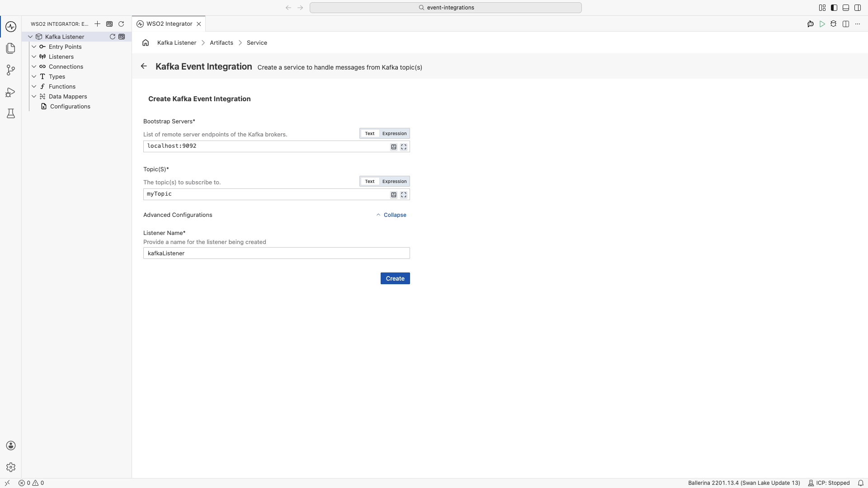Screen dimensions: 868x488
Task: Expand the Bootstrap Servers editor fullscreen icon
Action: 404,147
